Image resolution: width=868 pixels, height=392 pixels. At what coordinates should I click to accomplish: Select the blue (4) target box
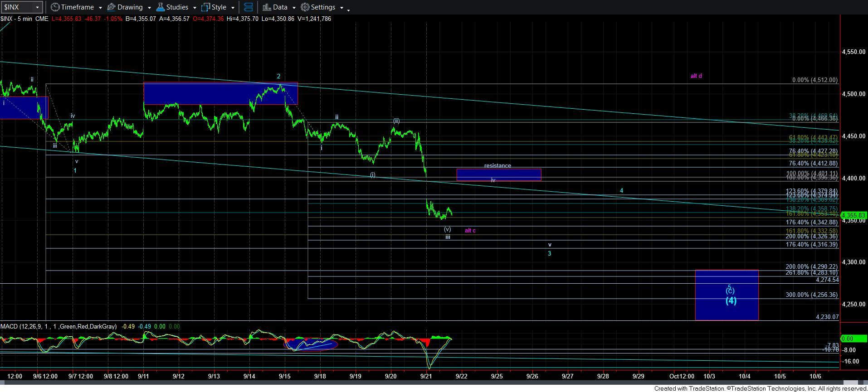point(727,295)
